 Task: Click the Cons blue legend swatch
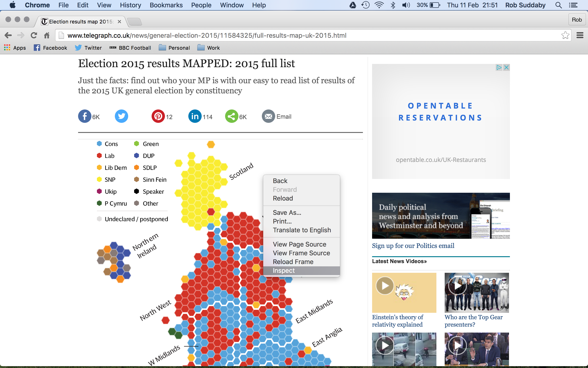(99, 144)
